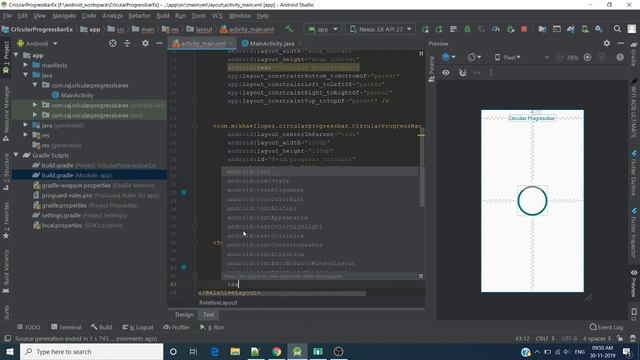This screenshot has height=360, width=640.
Task: Click the Run app green icon
Action: click(x=425, y=29)
